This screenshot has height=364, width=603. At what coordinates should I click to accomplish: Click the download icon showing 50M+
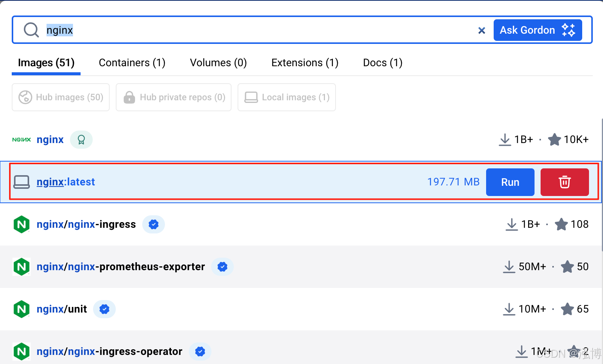[509, 267]
